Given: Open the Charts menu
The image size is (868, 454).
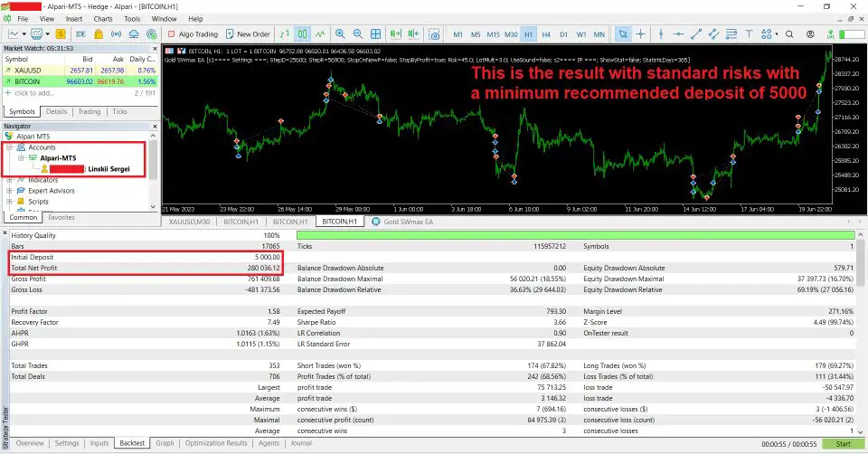Looking at the screenshot, I should [103, 18].
